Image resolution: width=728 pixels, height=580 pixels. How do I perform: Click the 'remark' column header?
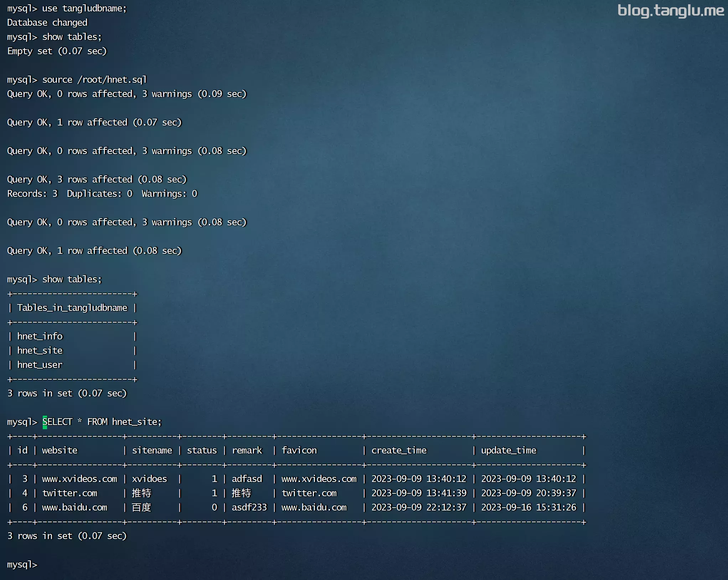(247, 451)
